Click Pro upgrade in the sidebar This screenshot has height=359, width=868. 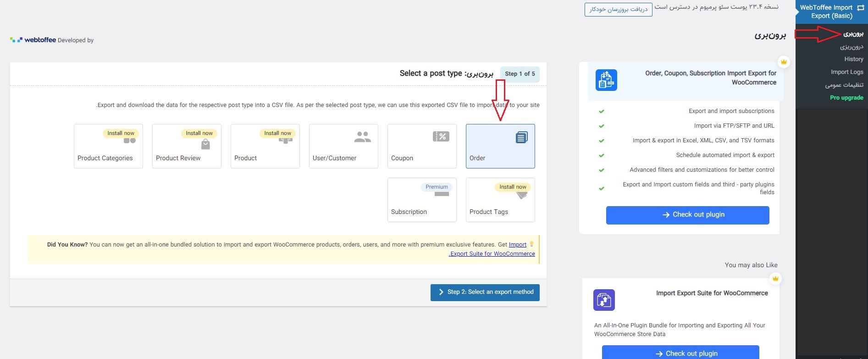click(846, 97)
